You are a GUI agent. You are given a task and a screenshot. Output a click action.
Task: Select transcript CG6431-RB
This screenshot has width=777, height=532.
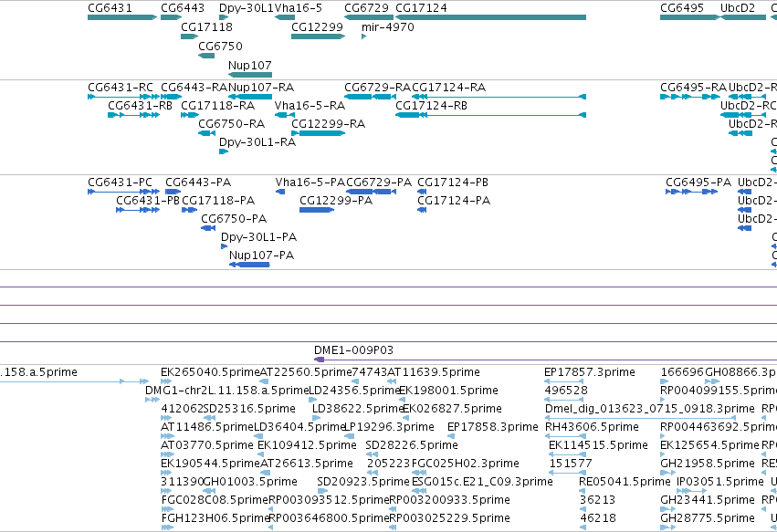(x=134, y=115)
